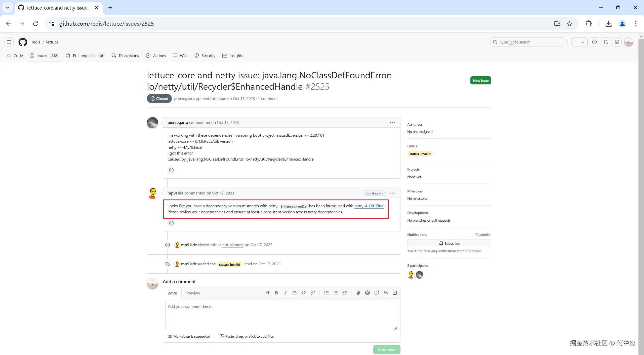Screen dimensions: 644x355
Task: Apply italic formatting in comment editor
Action: click(x=285, y=293)
